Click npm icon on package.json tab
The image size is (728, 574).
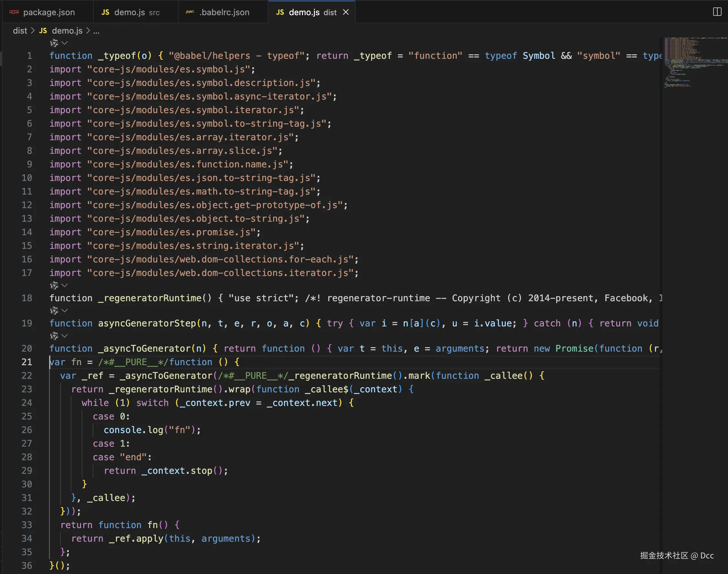tap(14, 12)
